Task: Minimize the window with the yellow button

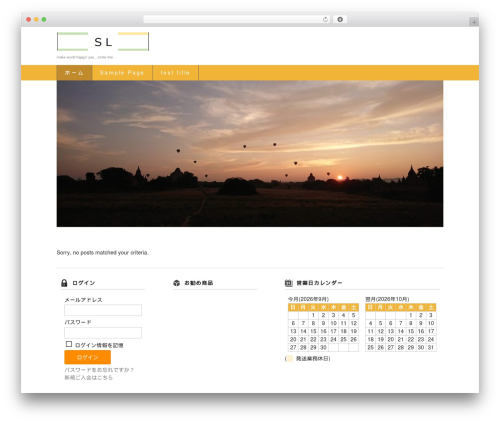Action: (36, 20)
